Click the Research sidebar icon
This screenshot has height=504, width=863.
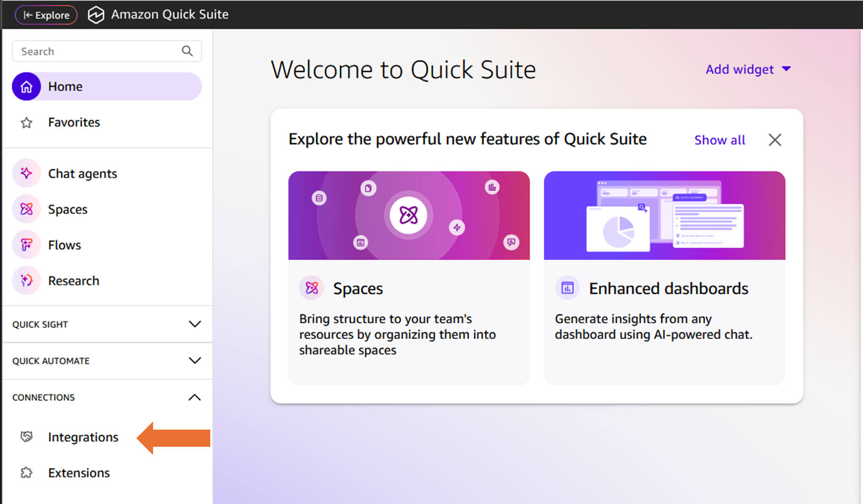tap(26, 280)
